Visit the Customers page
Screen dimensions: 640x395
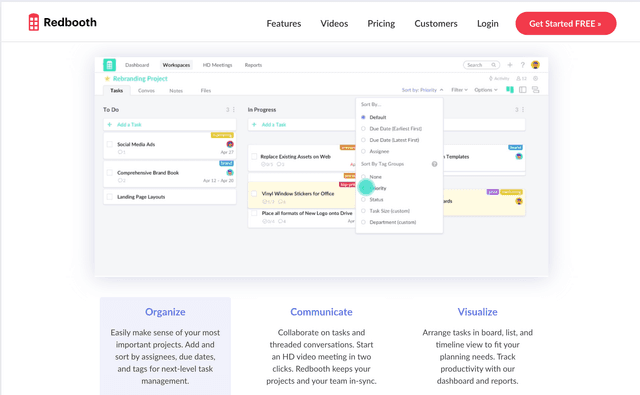[x=436, y=24]
